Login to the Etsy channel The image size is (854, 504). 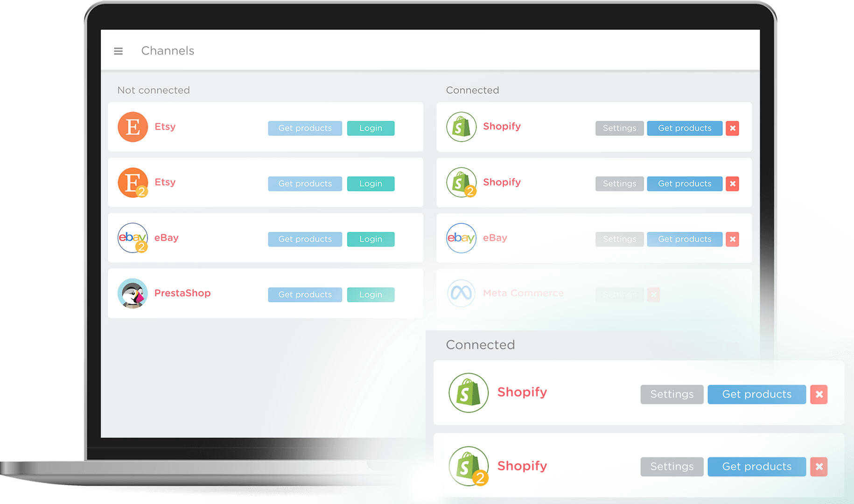coord(371,128)
